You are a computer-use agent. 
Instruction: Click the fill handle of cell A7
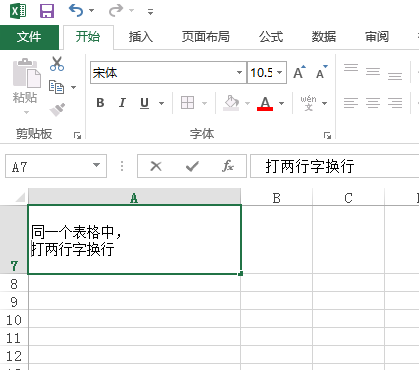coord(241,273)
